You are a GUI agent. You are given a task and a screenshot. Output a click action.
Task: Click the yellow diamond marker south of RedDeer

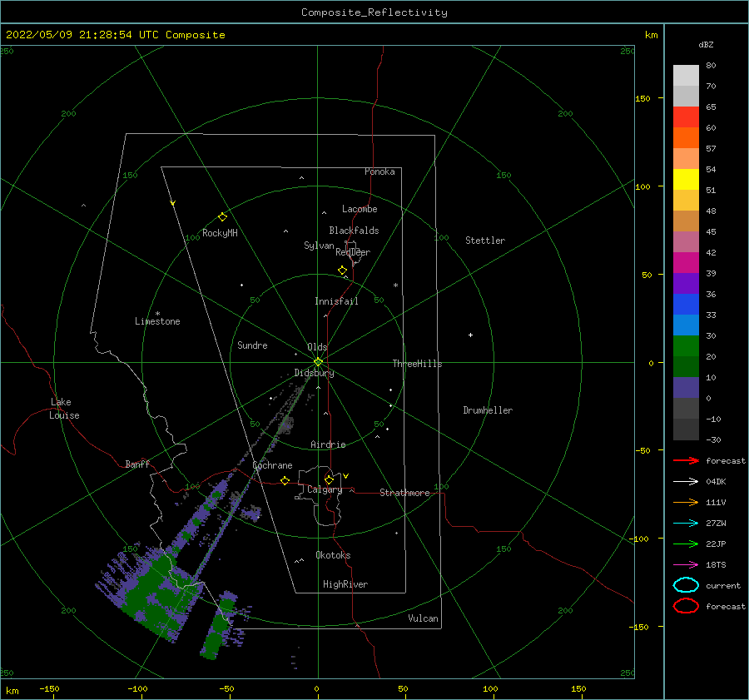(343, 271)
